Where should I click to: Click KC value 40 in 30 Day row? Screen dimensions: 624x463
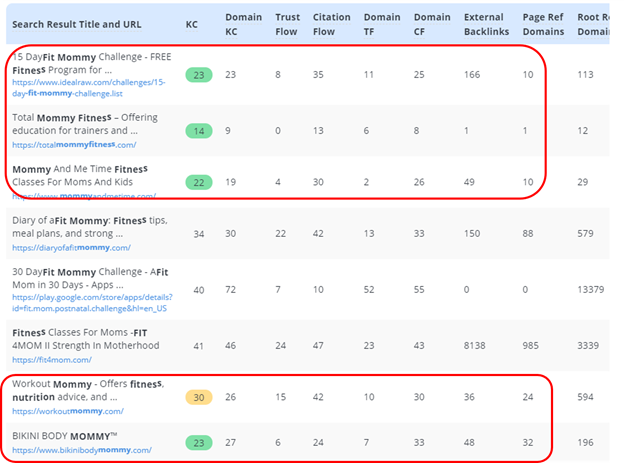pos(199,290)
